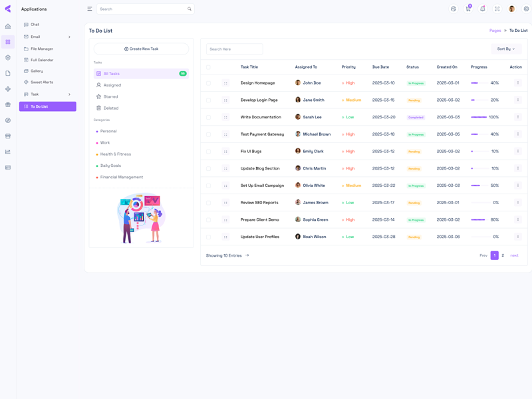
Task: Click the progress bar for Prepare Client Demo
Action: point(479,219)
